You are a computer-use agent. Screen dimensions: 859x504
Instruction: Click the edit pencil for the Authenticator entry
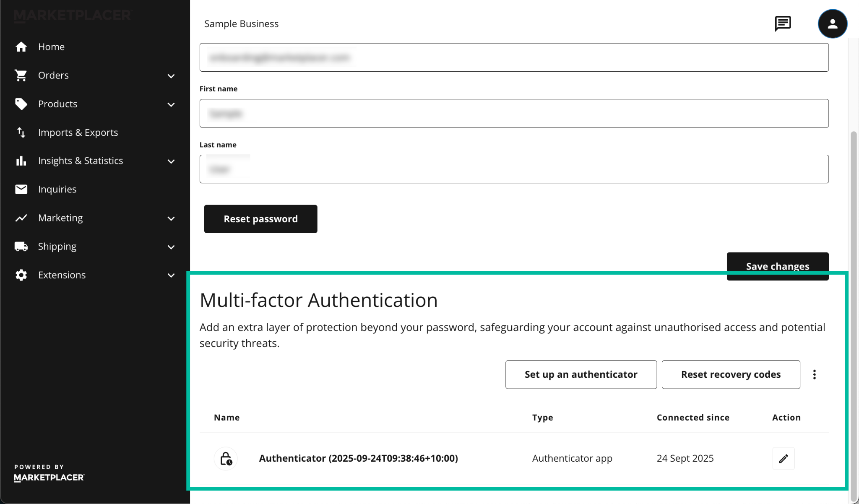tap(784, 458)
